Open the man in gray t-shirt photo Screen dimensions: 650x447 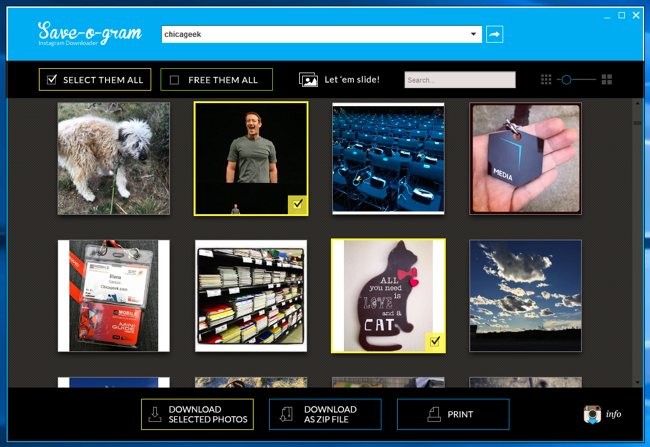pyautogui.click(x=251, y=159)
